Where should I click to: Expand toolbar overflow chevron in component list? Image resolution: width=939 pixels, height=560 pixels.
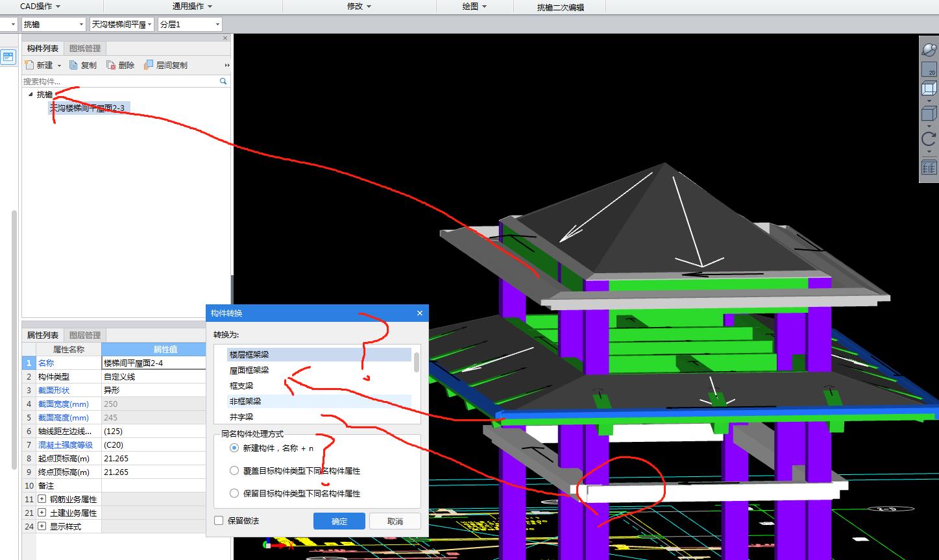click(227, 65)
